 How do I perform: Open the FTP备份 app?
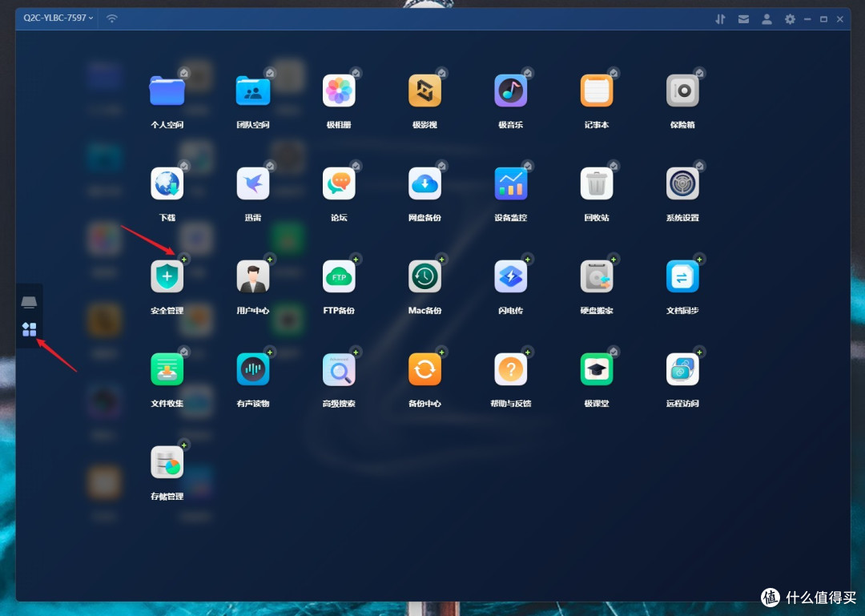click(339, 276)
